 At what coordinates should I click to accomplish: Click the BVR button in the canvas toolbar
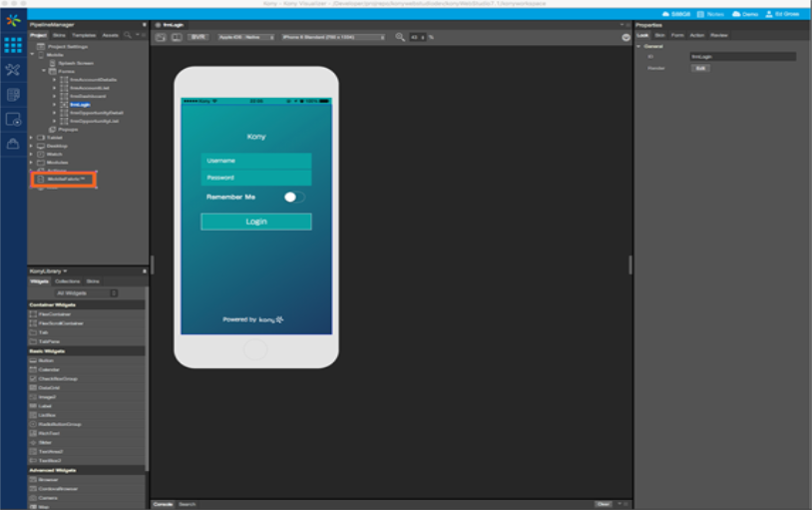(199, 37)
